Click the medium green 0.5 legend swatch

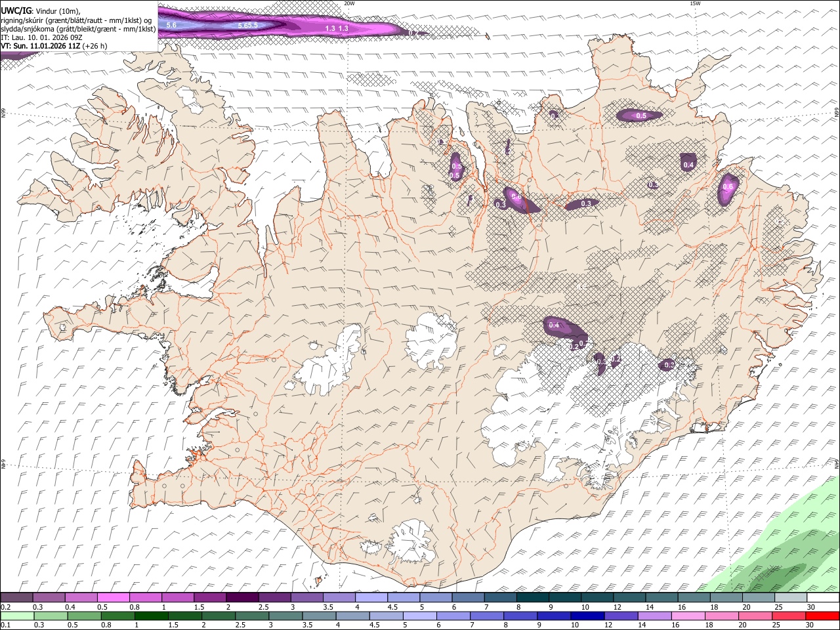pos(84,616)
